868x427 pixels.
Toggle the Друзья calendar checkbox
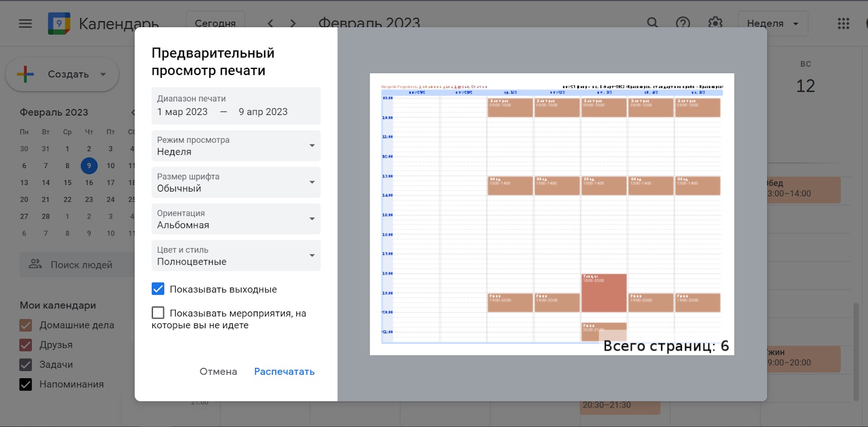pyautogui.click(x=25, y=345)
